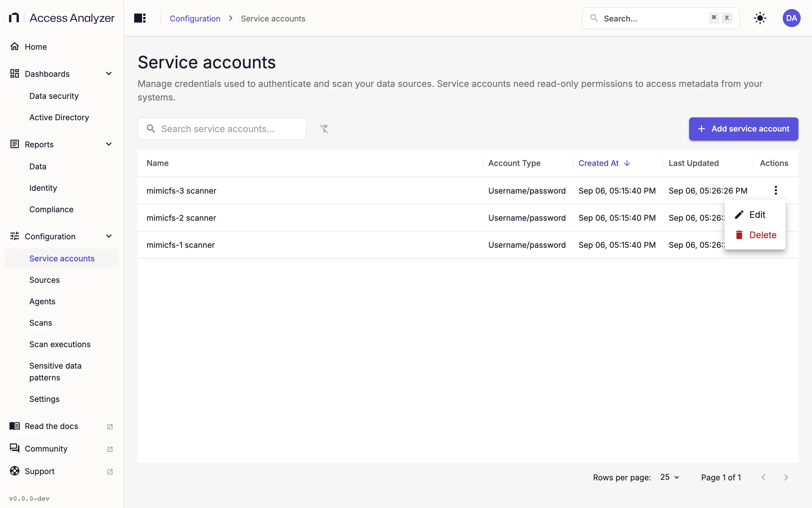Click the pencil icon beside Edit
Screen dimensions: 812x508
tap(739, 215)
